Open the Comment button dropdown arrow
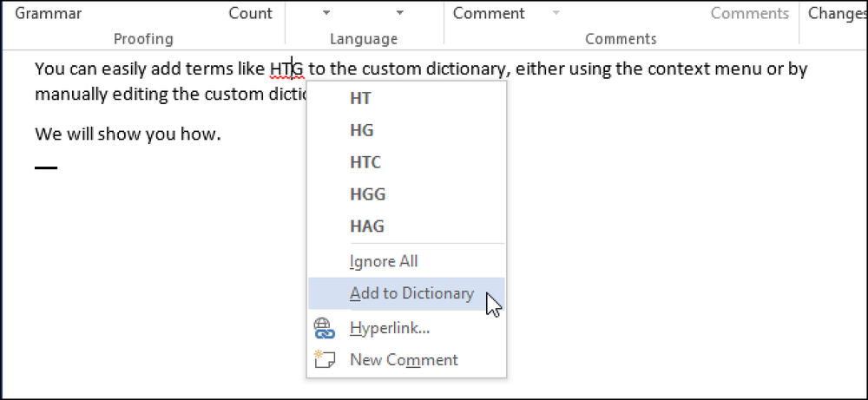Image resolution: width=868 pixels, height=400 pixels. [556, 13]
